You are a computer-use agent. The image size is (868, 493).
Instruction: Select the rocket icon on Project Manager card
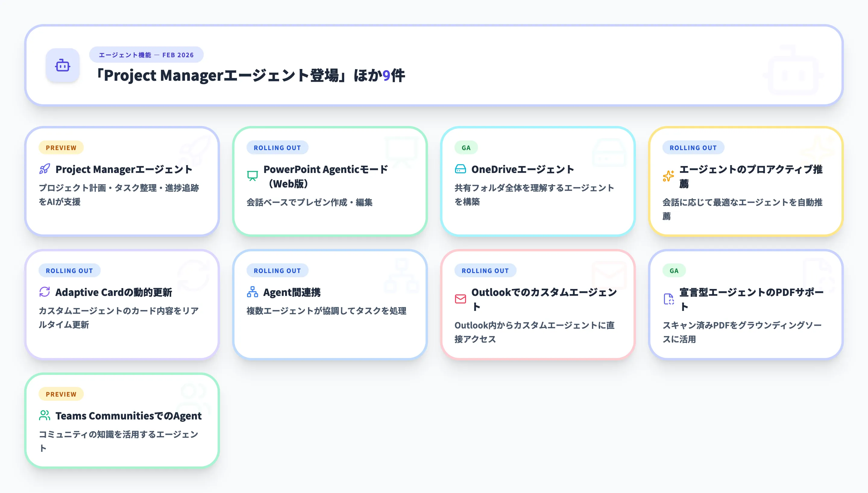pos(44,169)
